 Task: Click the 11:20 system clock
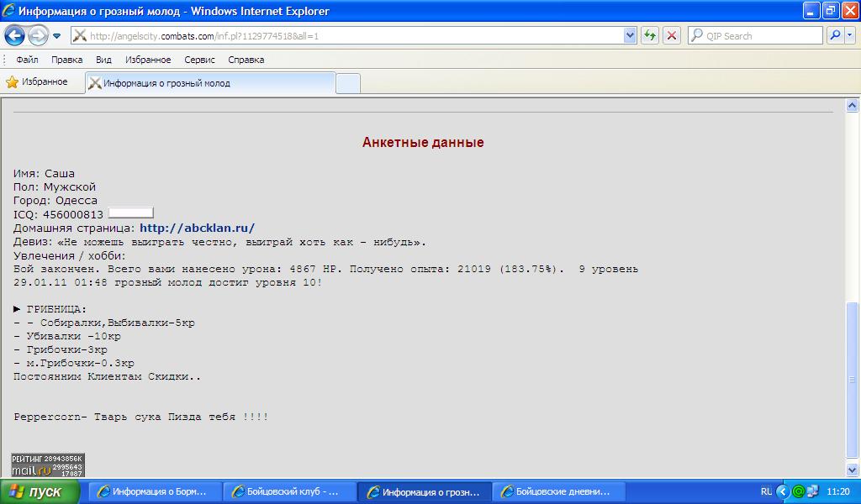838,492
